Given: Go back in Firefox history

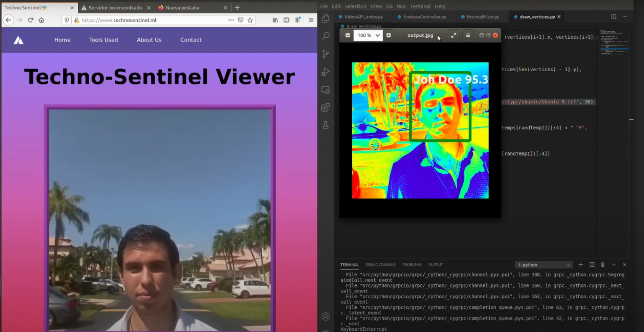Looking at the screenshot, I should [x=8, y=20].
